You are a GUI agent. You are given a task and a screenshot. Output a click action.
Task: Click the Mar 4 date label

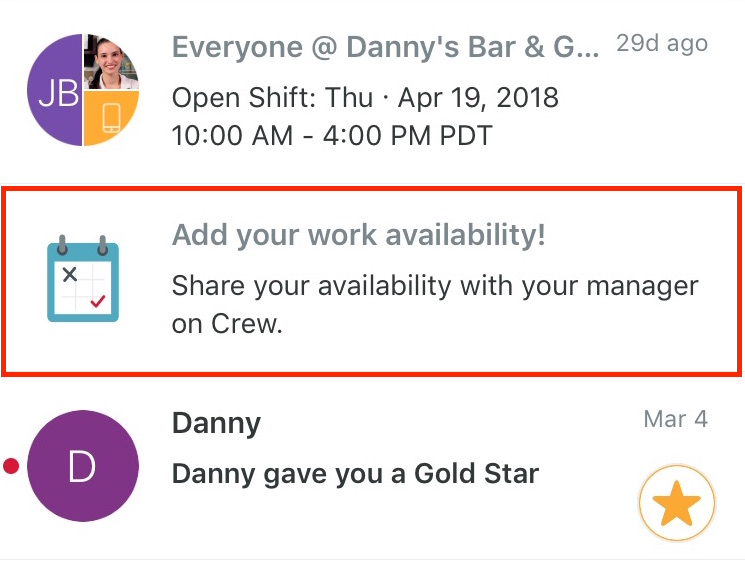(x=676, y=419)
